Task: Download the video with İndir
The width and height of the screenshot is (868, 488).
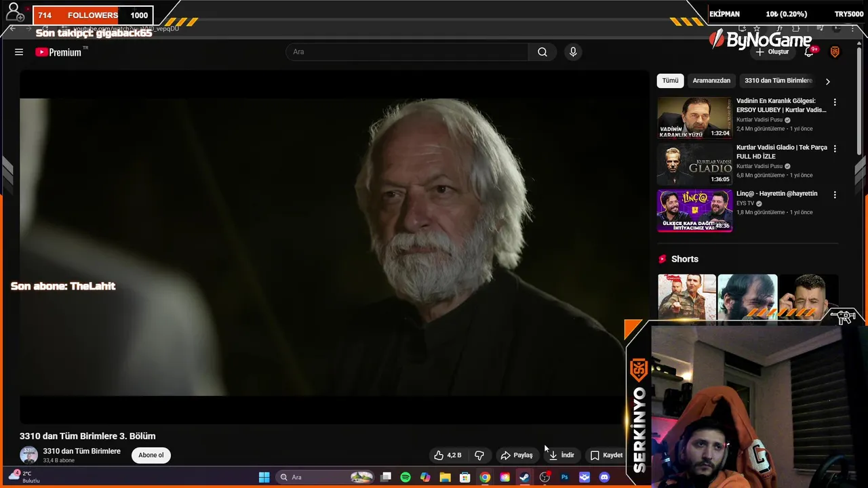Action: point(562,455)
